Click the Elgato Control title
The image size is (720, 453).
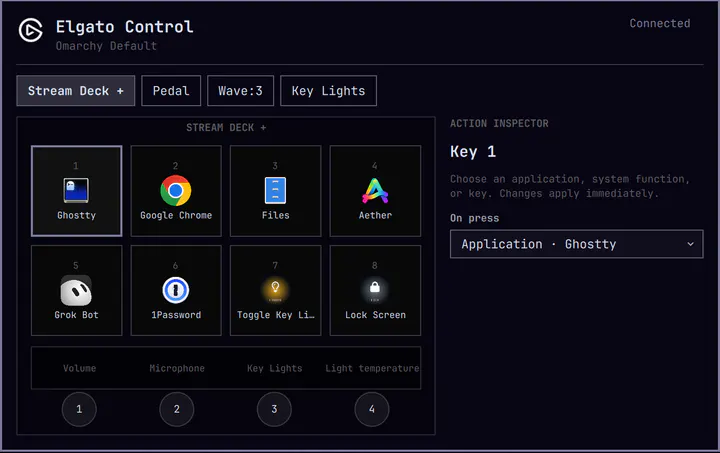124,27
